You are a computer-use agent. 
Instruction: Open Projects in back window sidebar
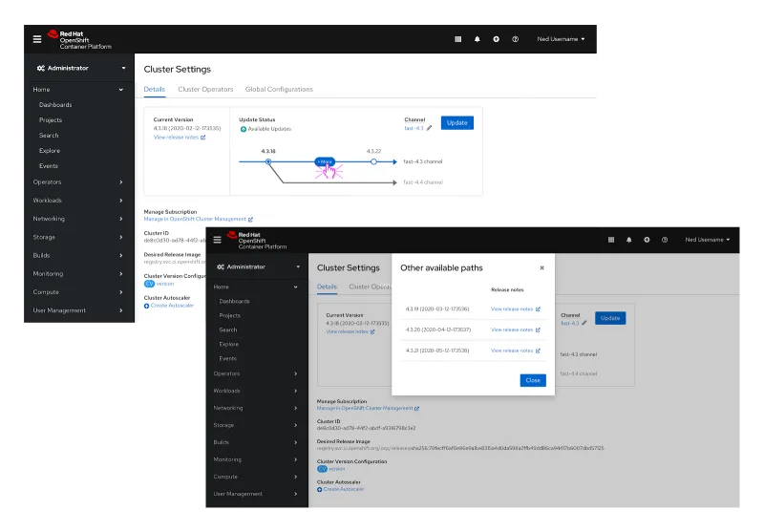[51, 119]
